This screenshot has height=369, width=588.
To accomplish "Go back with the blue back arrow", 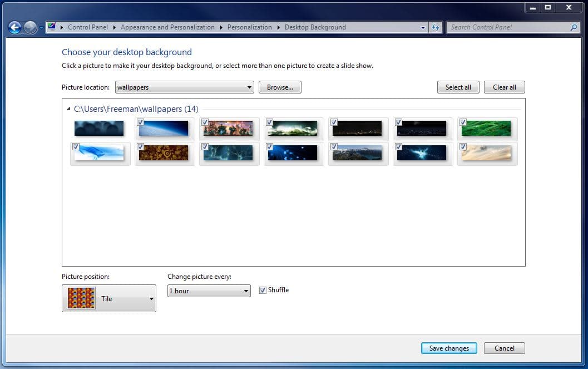I will (14, 27).
